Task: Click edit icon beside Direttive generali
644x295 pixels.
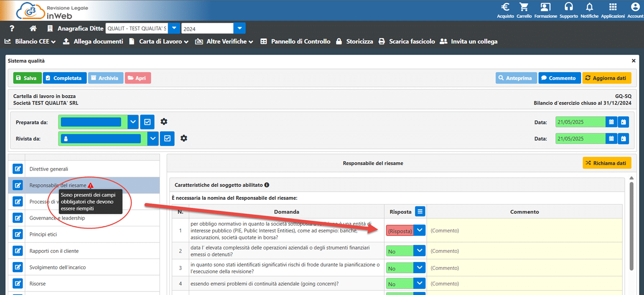Action: pyautogui.click(x=17, y=169)
